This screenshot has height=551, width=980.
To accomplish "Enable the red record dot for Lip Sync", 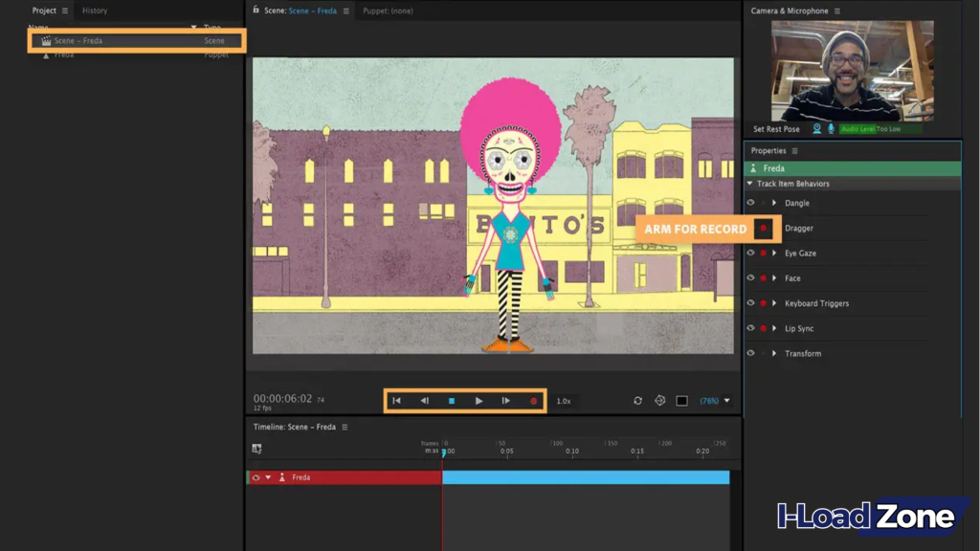I will click(x=762, y=328).
